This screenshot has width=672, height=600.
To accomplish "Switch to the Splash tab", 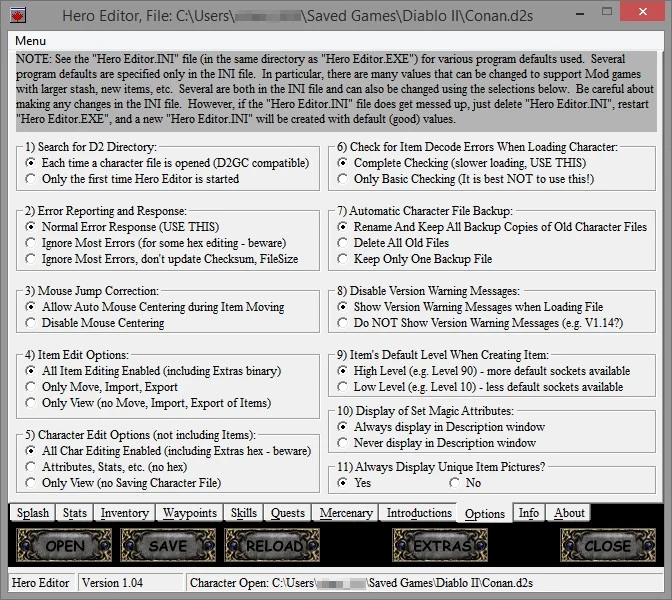I will point(33,513).
